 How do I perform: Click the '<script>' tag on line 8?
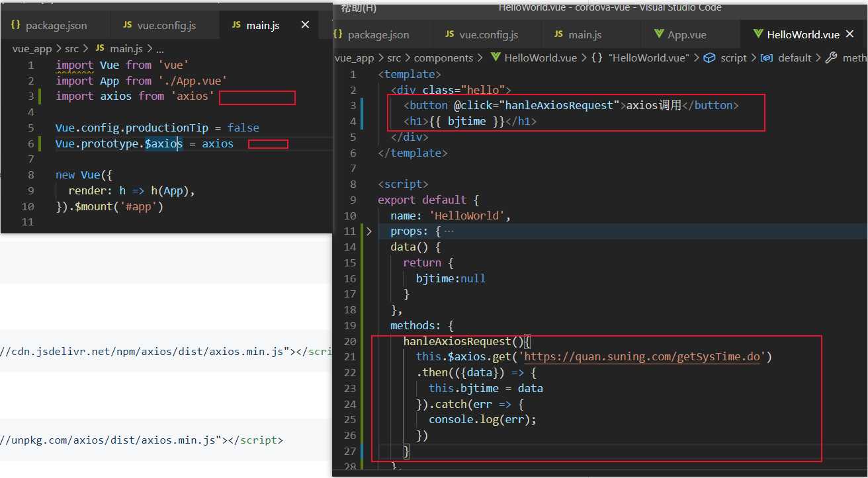point(403,184)
